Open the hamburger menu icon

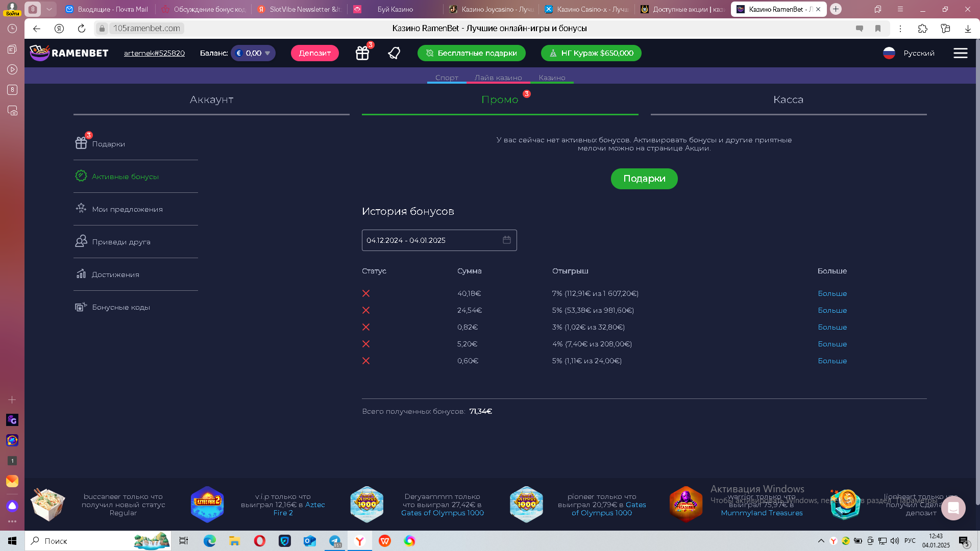960,53
